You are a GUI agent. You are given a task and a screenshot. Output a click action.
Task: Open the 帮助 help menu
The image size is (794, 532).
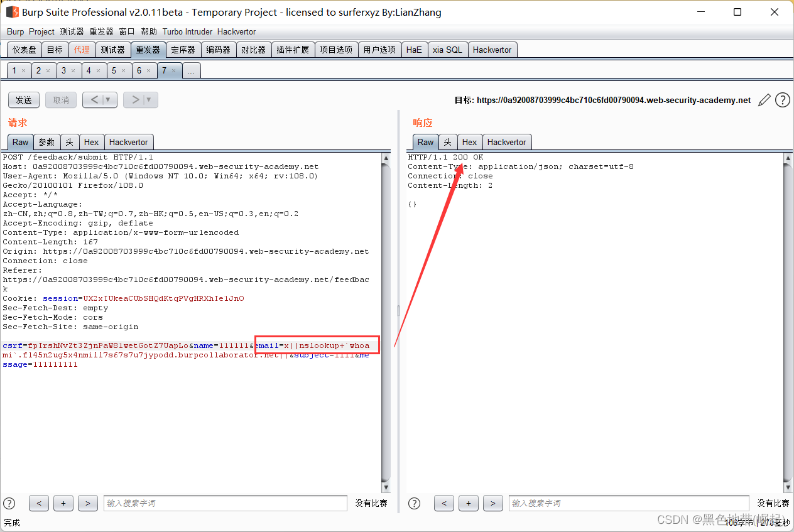point(149,31)
